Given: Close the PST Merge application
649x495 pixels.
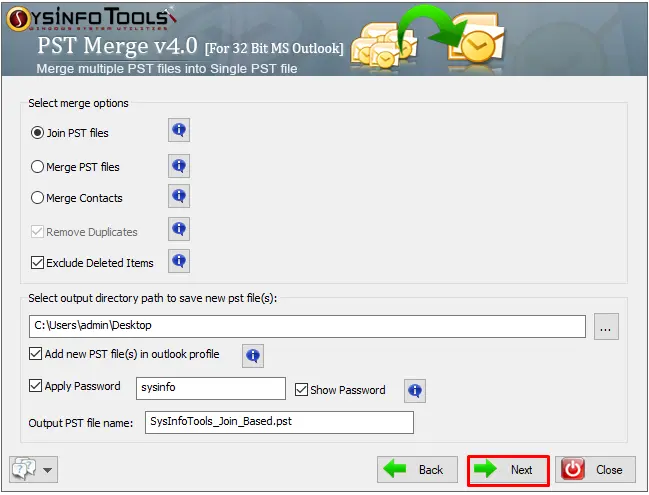Looking at the screenshot, I should pyautogui.click(x=595, y=470).
